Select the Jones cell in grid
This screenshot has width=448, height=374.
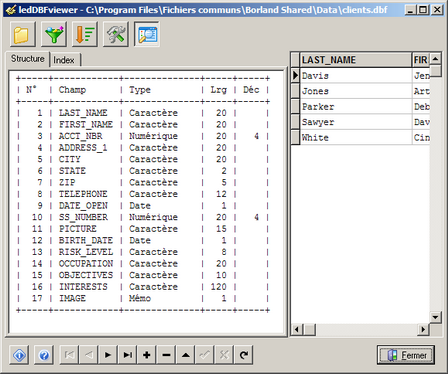tap(356, 91)
